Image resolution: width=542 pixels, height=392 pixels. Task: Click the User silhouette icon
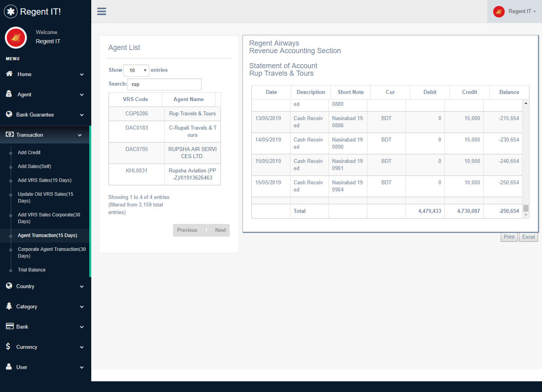click(9, 367)
